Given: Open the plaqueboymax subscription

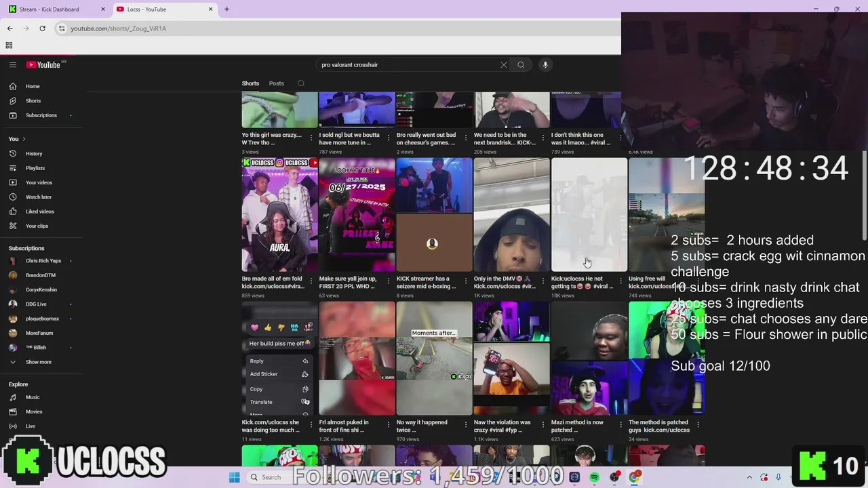Looking at the screenshot, I should click(x=42, y=319).
